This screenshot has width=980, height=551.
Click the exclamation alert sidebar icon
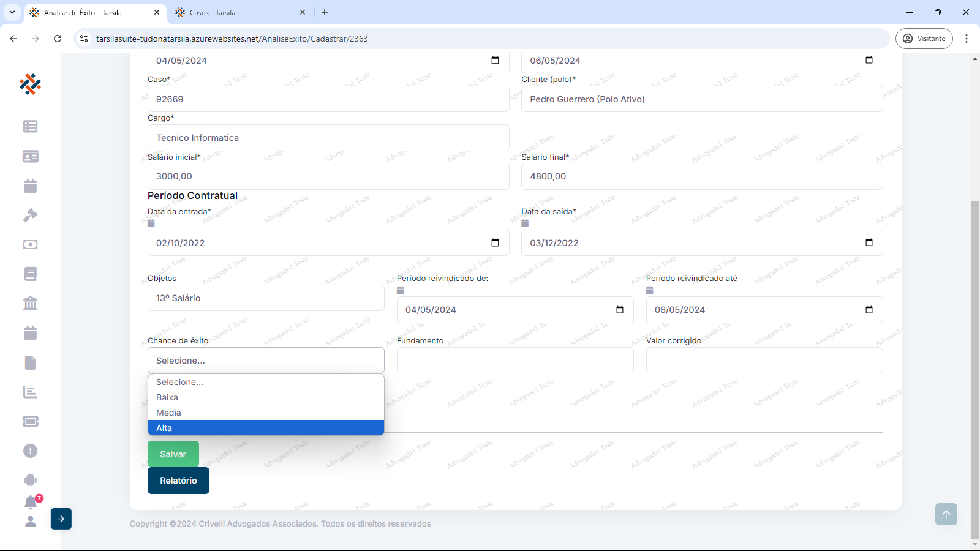(30, 451)
